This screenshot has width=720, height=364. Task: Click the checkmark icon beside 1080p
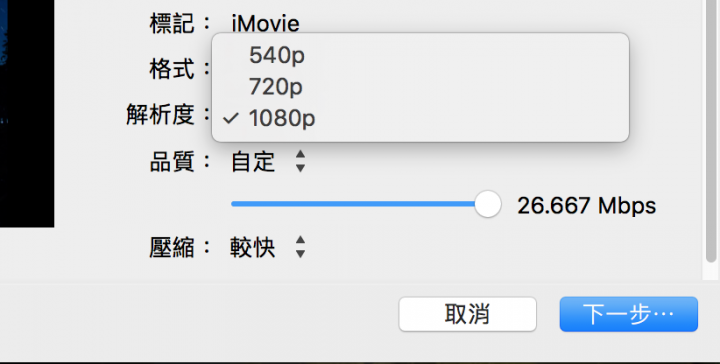click(231, 118)
